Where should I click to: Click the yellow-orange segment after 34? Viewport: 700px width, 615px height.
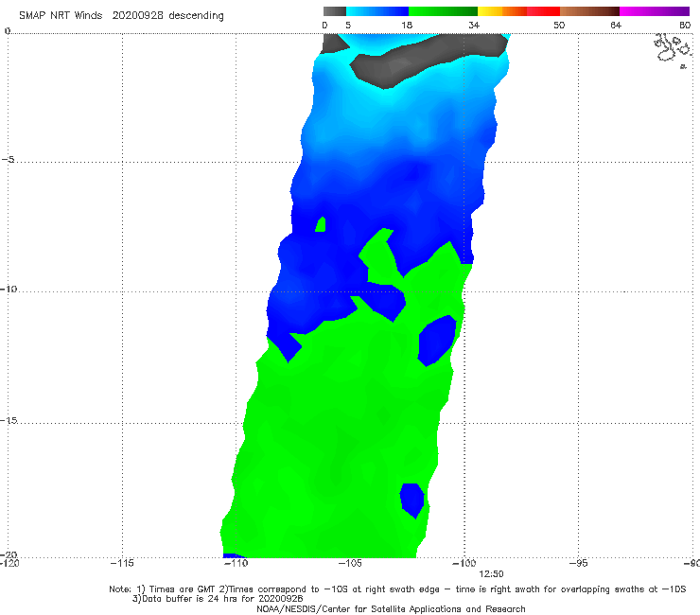(501, 11)
